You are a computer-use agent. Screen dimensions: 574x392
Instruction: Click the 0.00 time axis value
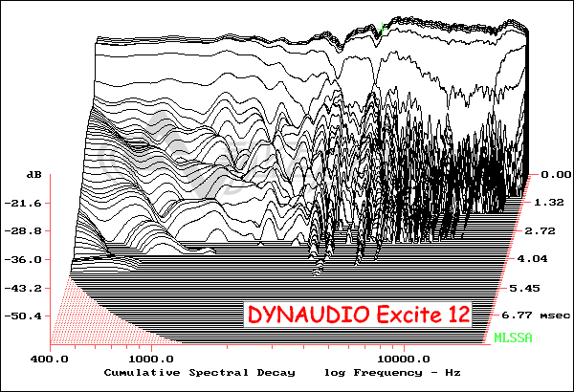tap(556, 175)
